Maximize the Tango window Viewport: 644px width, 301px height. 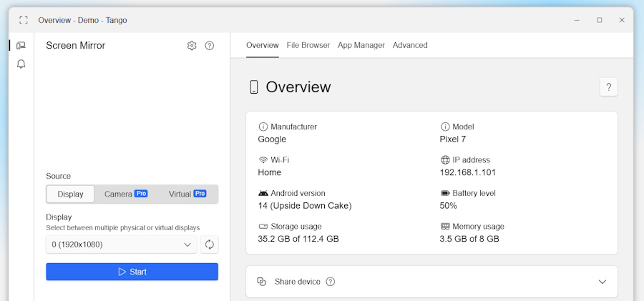(x=599, y=20)
